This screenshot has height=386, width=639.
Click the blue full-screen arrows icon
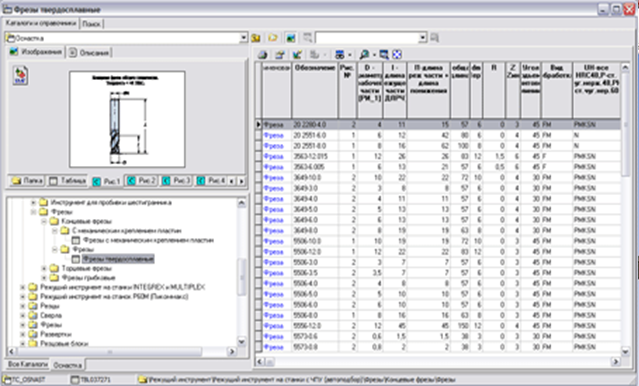pyautogui.click(x=397, y=54)
